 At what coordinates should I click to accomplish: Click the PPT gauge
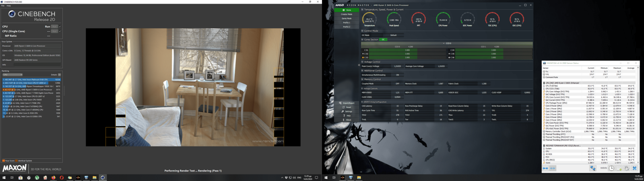coord(419,19)
